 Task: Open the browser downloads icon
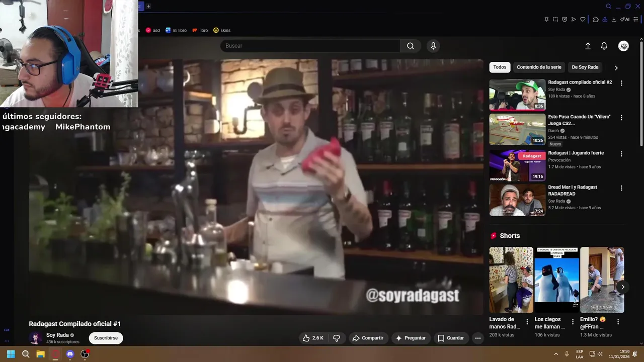(x=614, y=19)
